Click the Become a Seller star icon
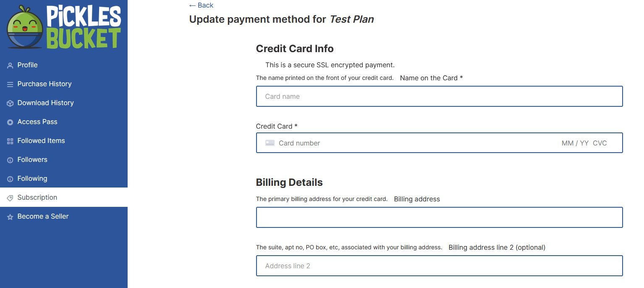Viewport: 644px width, 288px height. point(10,217)
